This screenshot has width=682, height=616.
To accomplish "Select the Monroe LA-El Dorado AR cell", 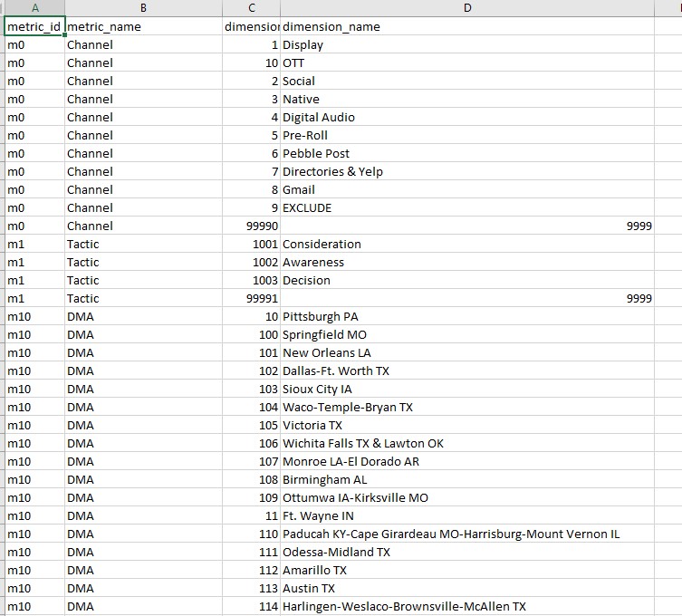I will 467,462.
